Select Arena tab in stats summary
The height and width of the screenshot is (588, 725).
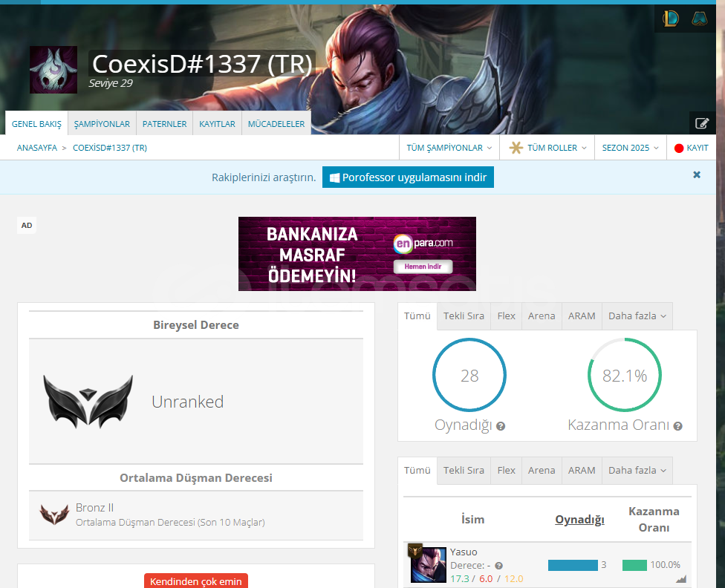point(542,316)
